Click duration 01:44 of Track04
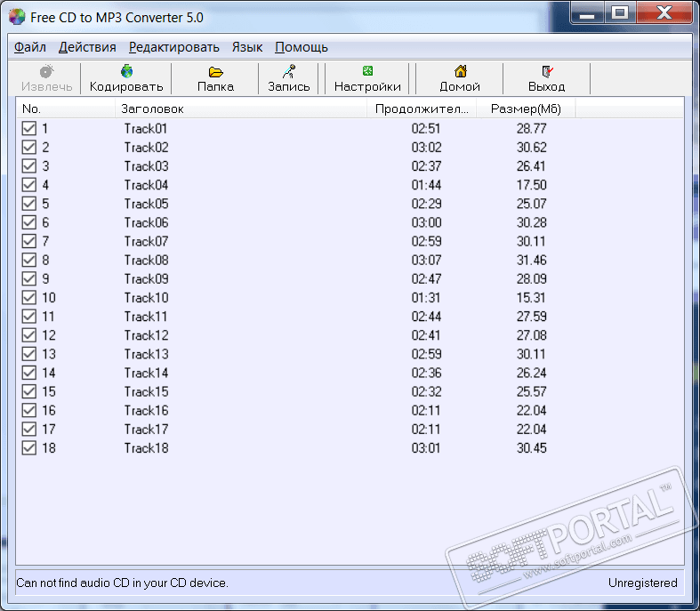 426,185
